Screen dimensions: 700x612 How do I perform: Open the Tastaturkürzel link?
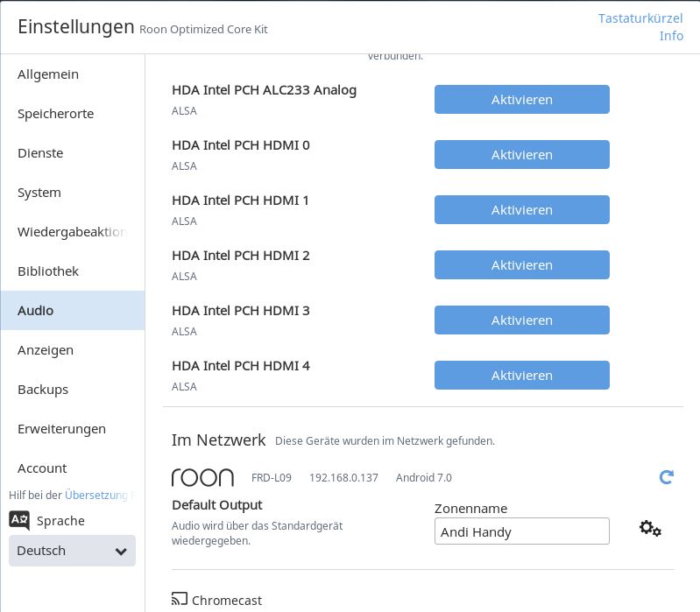tap(640, 18)
